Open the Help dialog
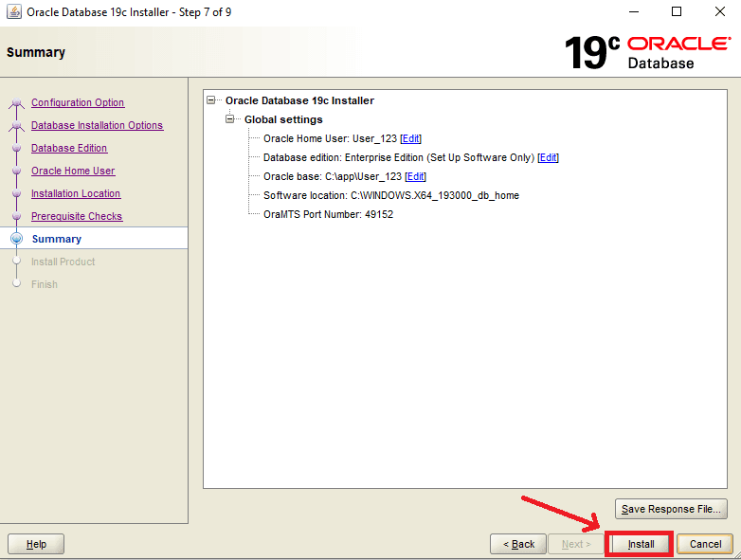Viewport: 741px width, 560px height. tap(36, 544)
